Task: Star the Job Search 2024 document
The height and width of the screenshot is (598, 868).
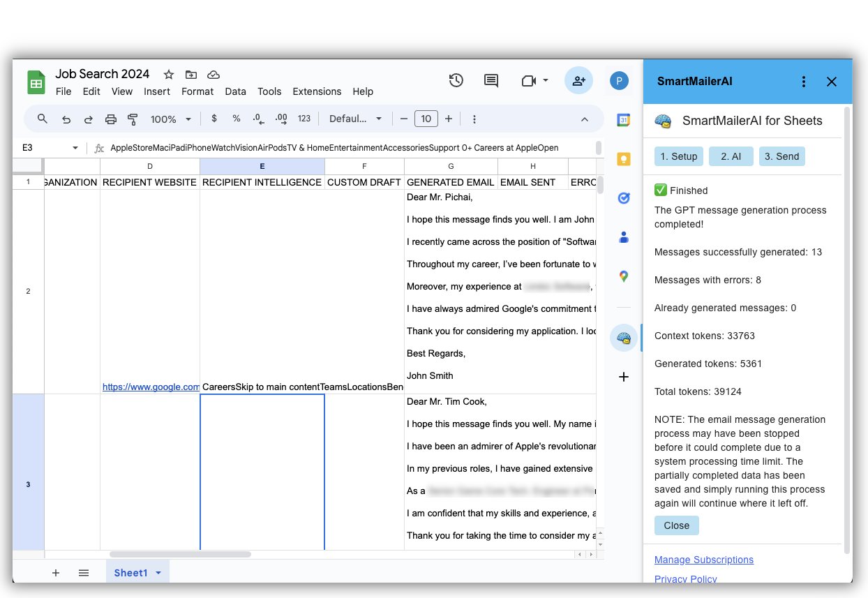Action: [169, 75]
